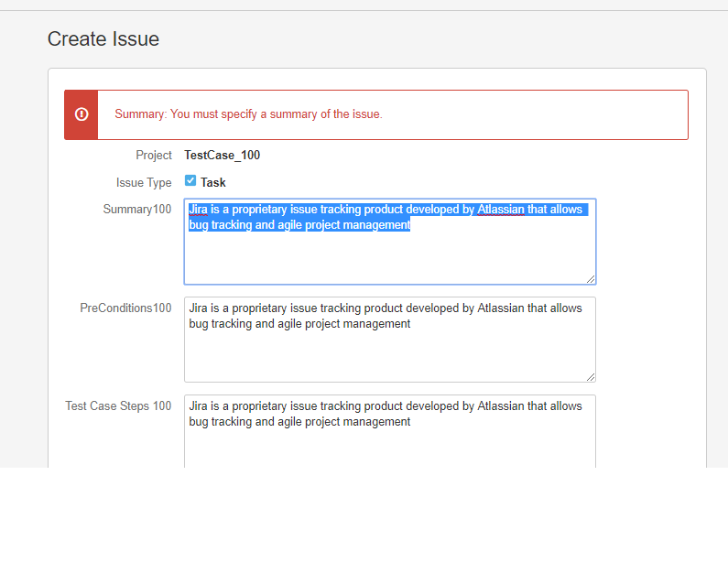Screen dimensions: 728x562
Task: Click the Summary100 field label
Action: coord(137,210)
